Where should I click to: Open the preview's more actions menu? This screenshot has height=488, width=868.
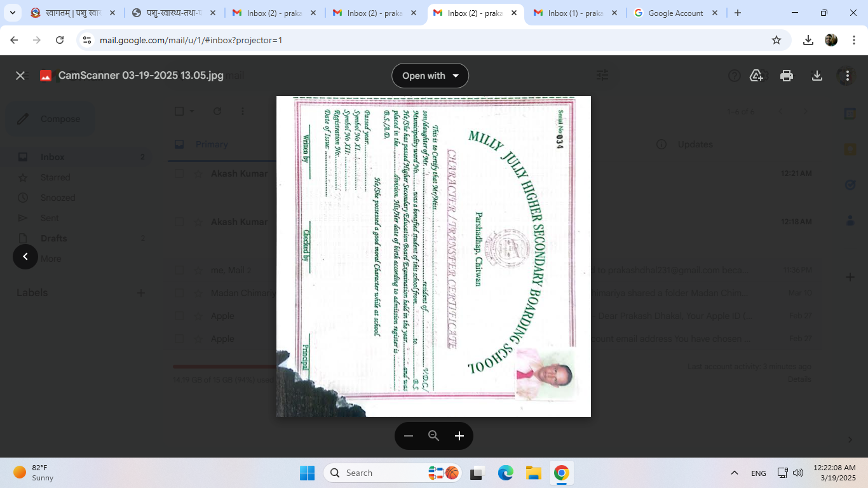coord(848,76)
